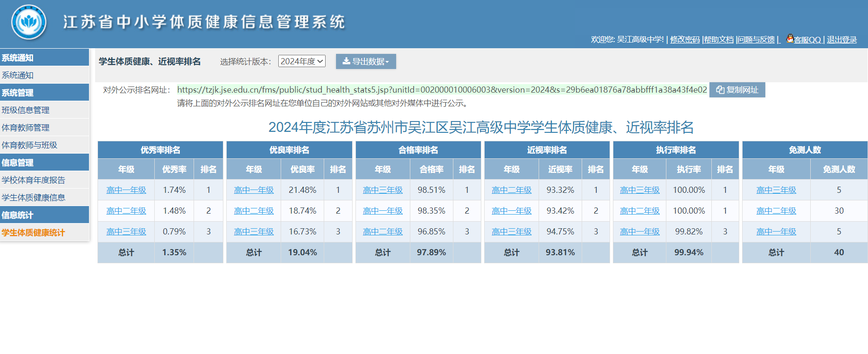Viewport: 868px width, 354px height.
Task: Click the 信息管理 sidebar section header
Action: point(44,163)
